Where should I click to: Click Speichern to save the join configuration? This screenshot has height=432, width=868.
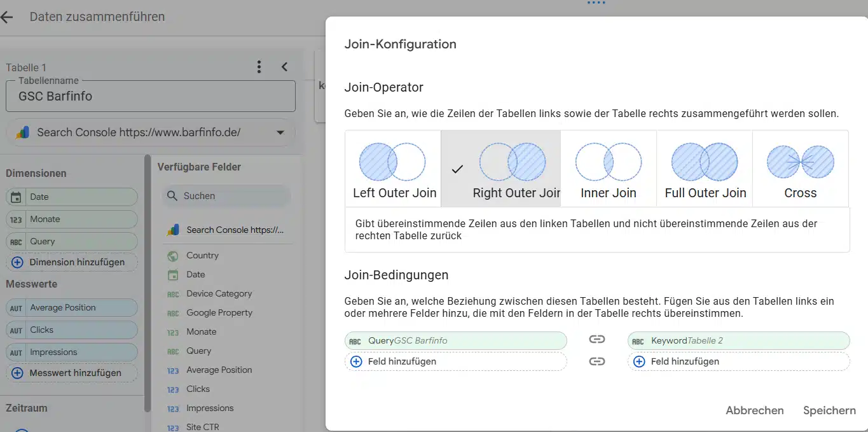click(829, 410)
